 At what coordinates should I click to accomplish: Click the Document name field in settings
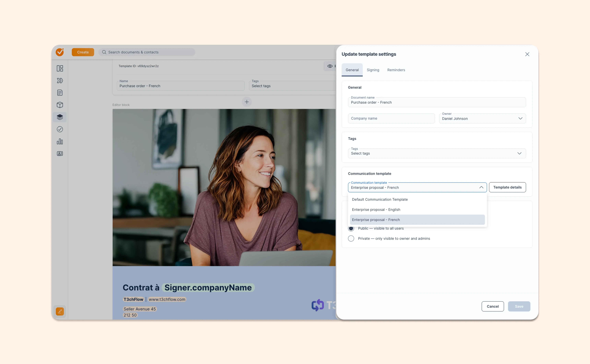[x=437, y=102]
